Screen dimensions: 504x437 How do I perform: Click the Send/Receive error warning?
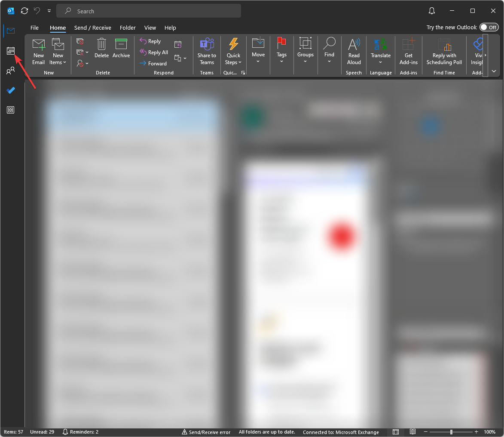[x=206, y=432]
